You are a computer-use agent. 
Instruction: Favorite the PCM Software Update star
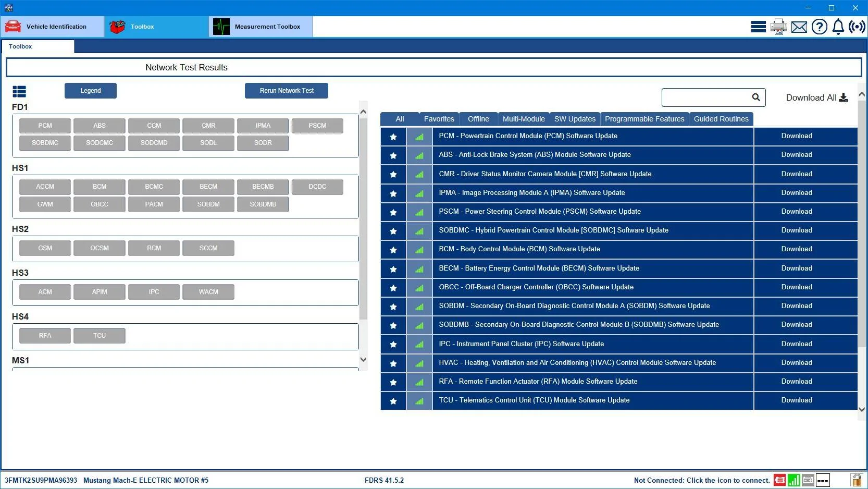(x=393, y=137)
